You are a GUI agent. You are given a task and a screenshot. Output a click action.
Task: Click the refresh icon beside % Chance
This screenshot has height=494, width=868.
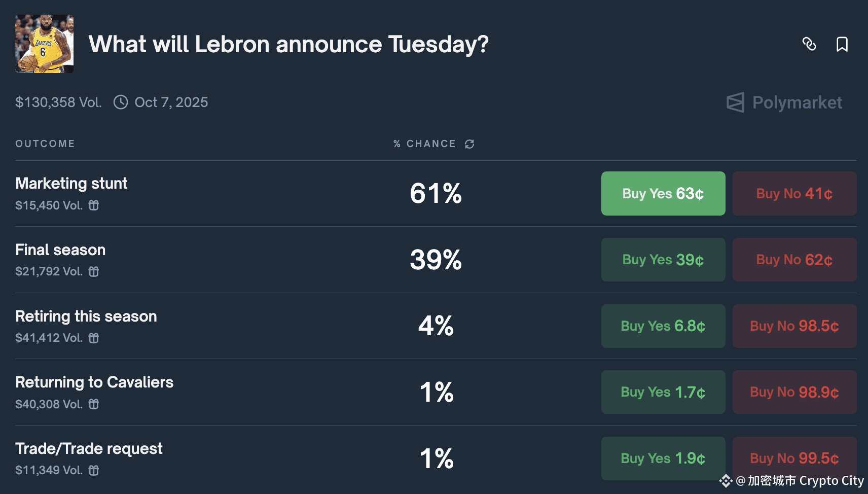(469, 144)
